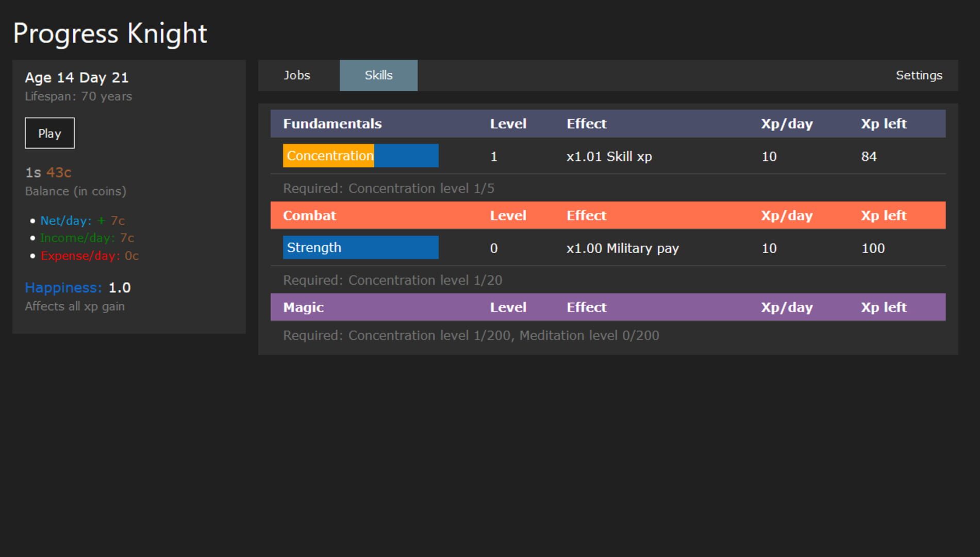Click the Happiness label in sidebar
Viewport: 980px width, 557px height.
pos(63,288)
